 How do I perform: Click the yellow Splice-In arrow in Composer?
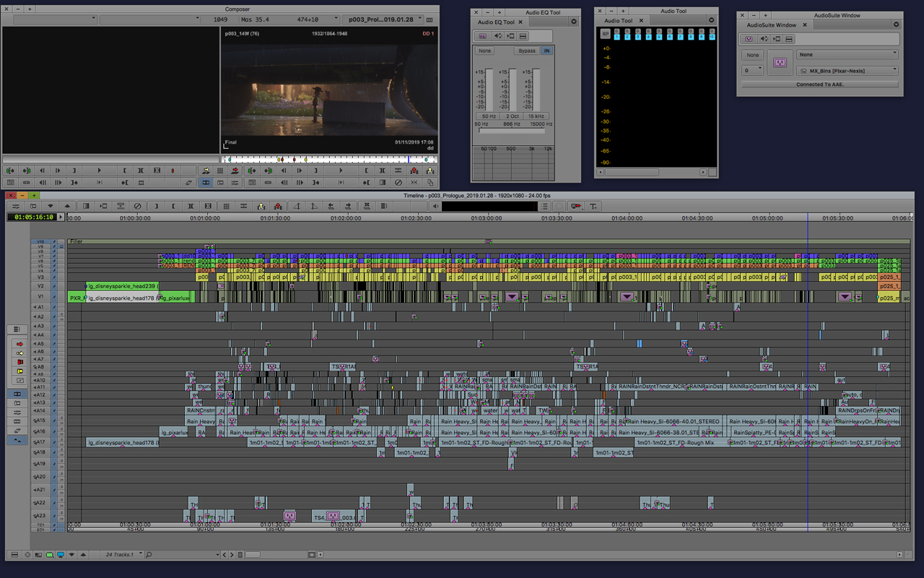click(x=206, y=171)
